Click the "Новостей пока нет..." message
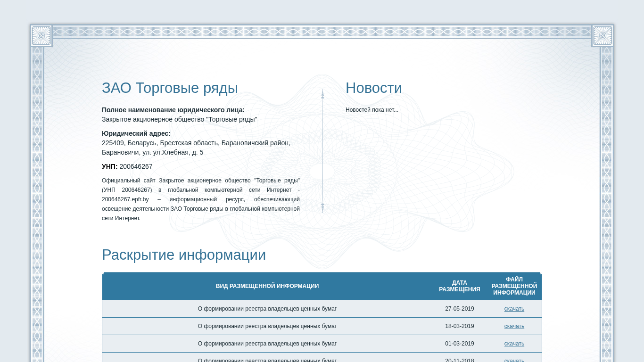The width and height of the screenshot is (644, 362). (x=372, y=110)
